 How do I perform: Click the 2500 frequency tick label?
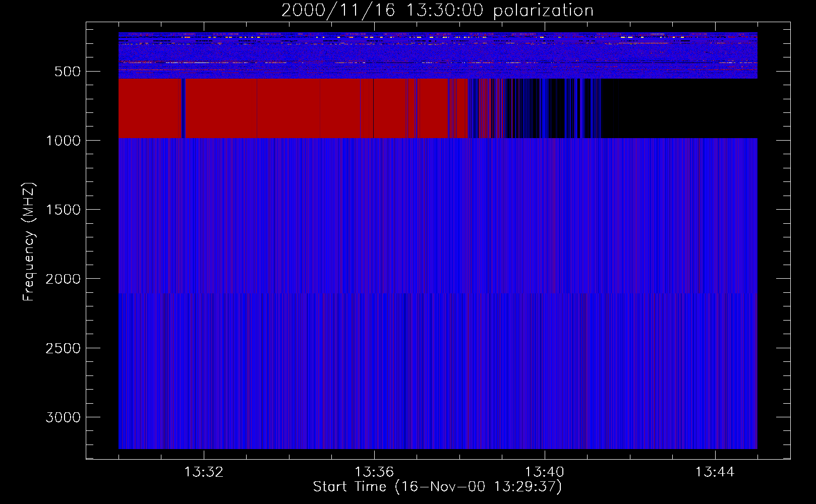coord(63,348)
